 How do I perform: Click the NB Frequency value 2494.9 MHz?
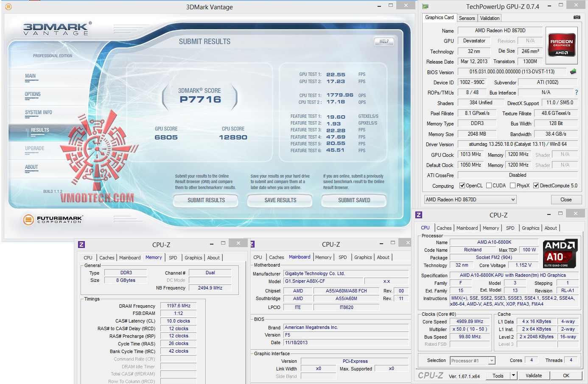click(x=210, y=288)
